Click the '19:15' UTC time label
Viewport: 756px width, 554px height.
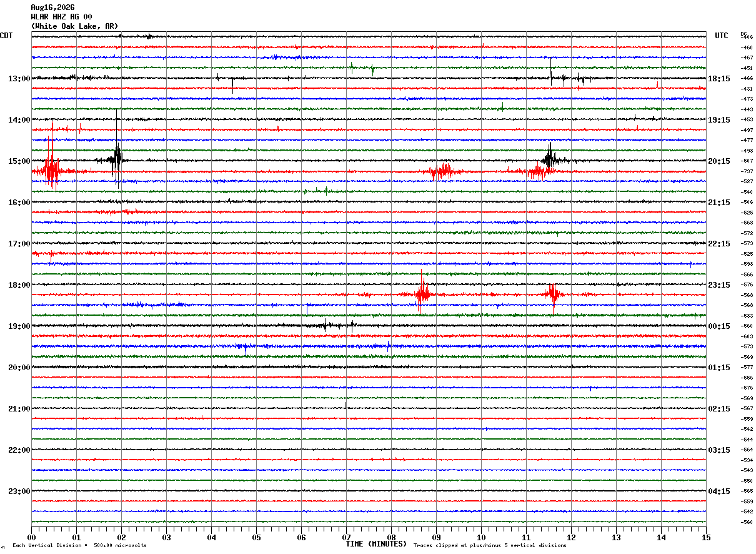719,120
